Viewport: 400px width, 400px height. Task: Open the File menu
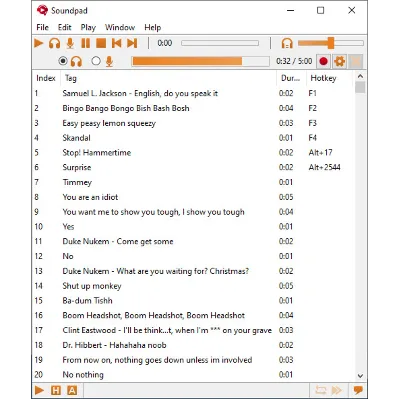tap(42, 27)
